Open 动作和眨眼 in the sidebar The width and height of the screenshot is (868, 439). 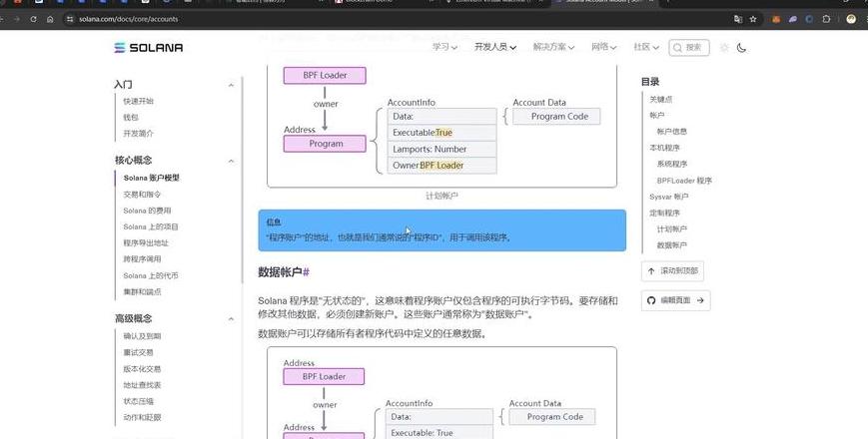[142, 417]
